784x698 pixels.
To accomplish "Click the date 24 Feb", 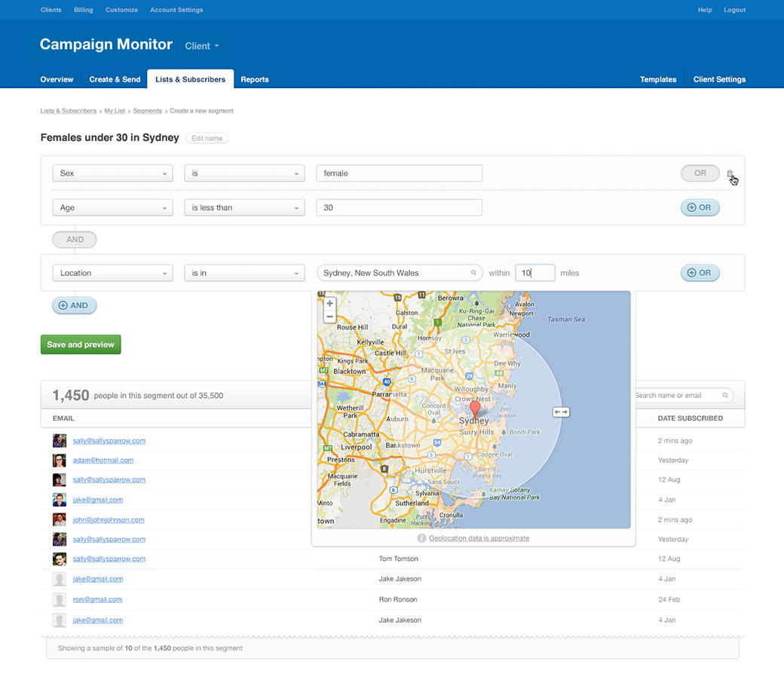I will click(669, 599).
